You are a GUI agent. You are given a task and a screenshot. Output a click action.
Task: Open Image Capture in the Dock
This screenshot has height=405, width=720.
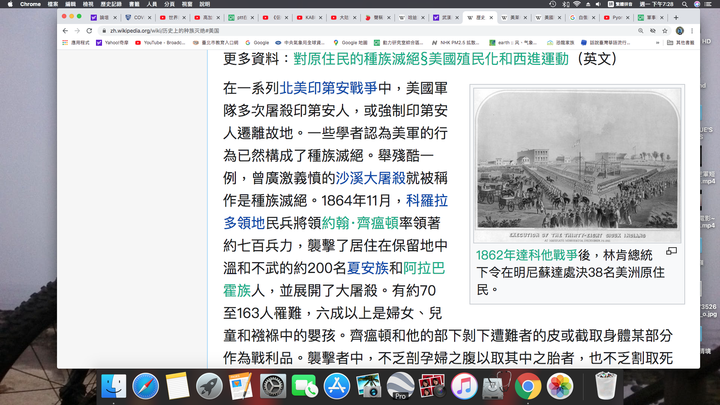[x=369, y=386]
